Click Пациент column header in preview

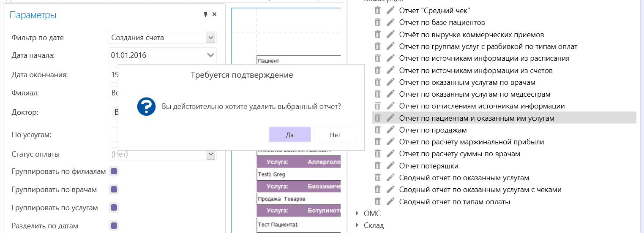pyautogui.click(x=299, y=60)
